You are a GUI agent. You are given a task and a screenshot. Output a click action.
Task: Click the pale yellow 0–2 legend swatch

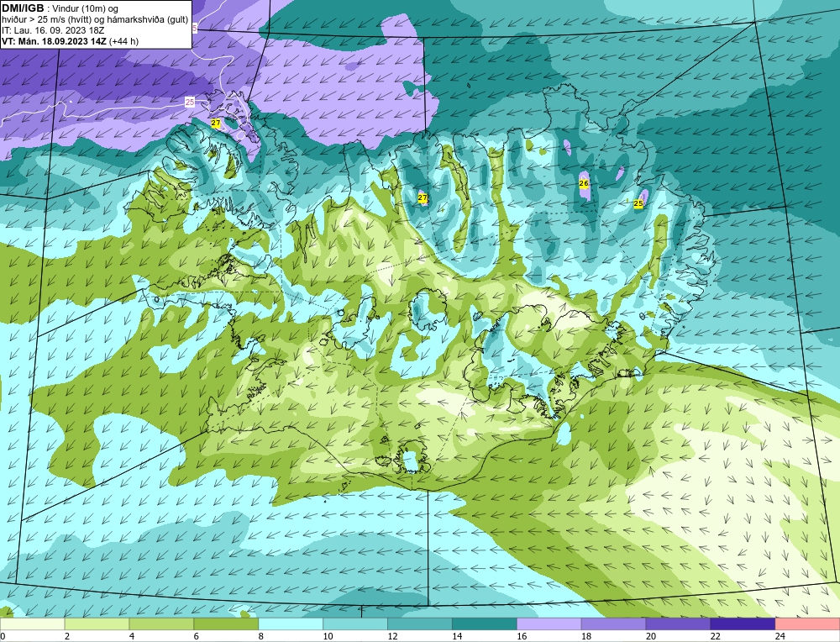[32, 624]
